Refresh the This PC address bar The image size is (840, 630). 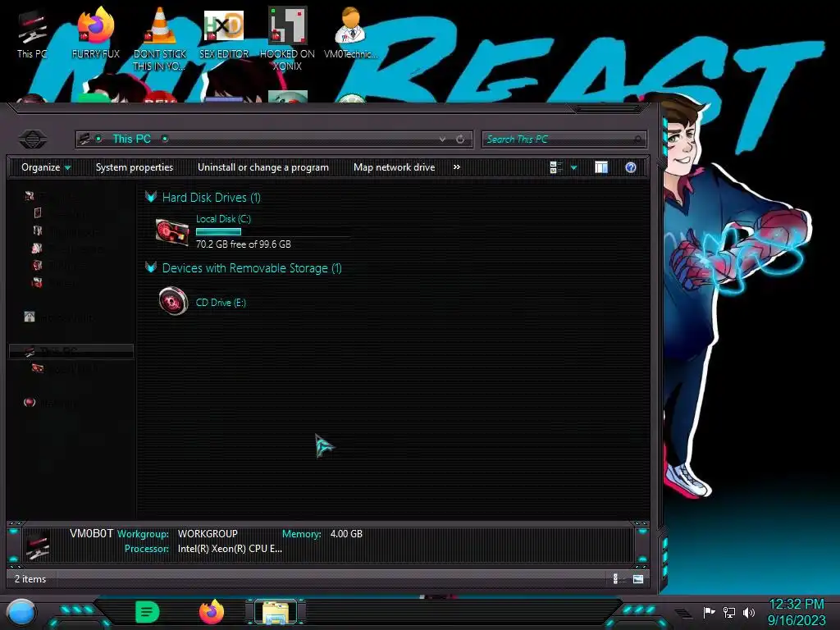(x=460, y=139)
